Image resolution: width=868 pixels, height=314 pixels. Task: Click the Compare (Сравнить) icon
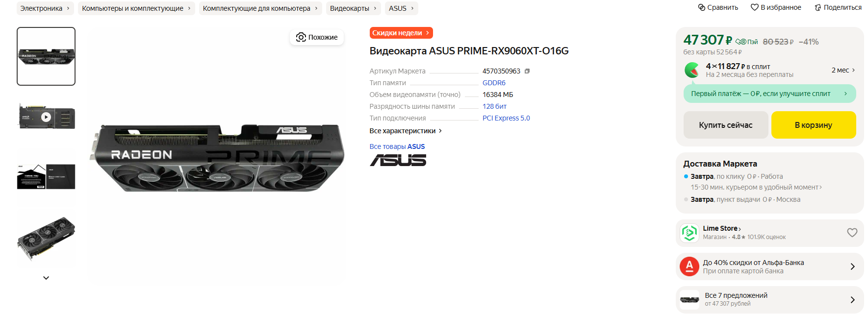coord(701,7)
